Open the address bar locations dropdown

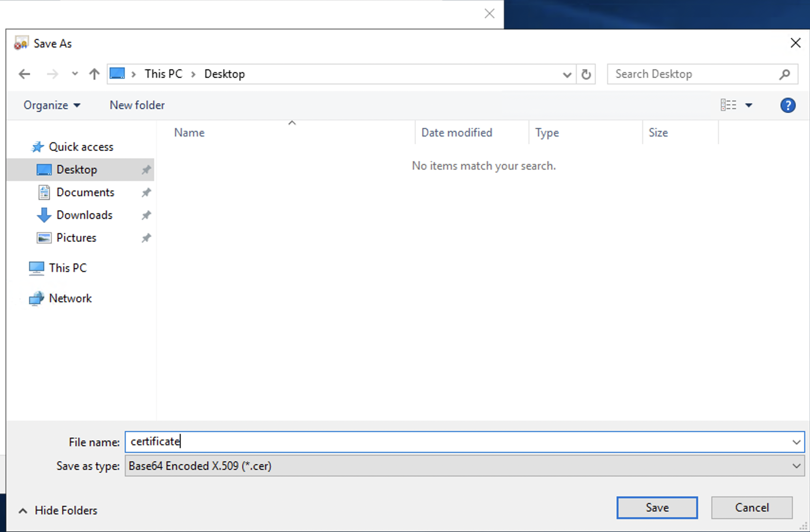click(567, 74)
